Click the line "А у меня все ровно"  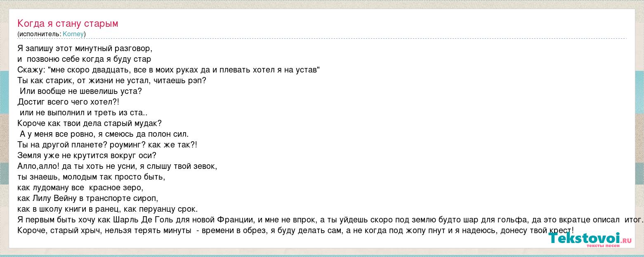tap(104, 134)
